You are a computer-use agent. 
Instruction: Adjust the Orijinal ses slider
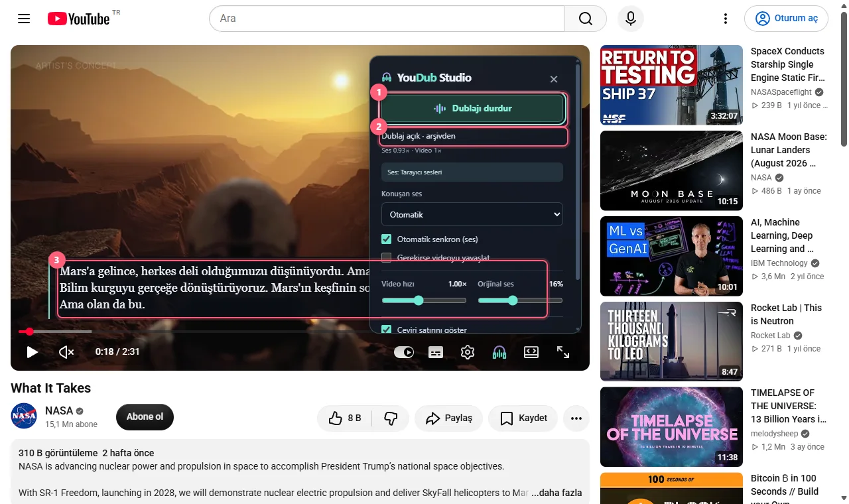(520, 300)
